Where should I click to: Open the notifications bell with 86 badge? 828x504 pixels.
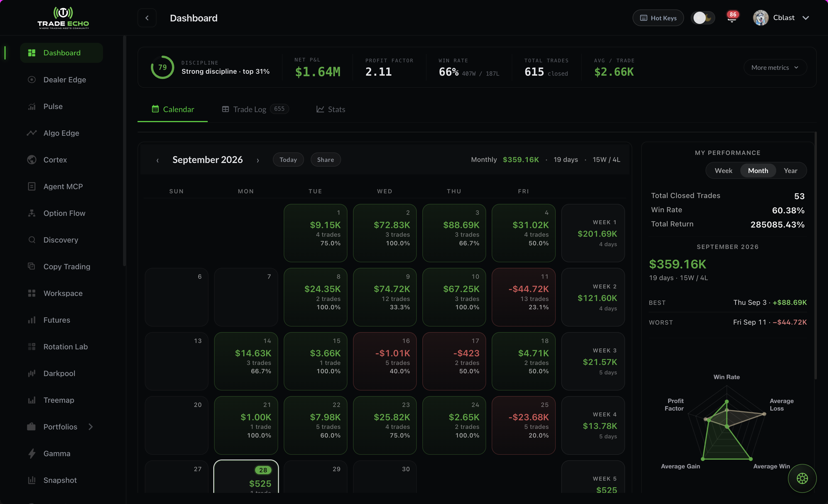[x=732, y=18]
